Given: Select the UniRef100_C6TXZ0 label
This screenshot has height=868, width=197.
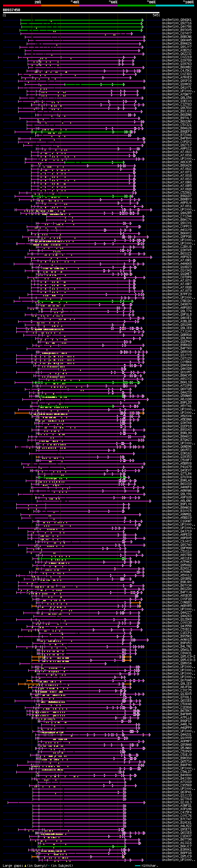Looking at the screenshot, I should coord(177,358).
